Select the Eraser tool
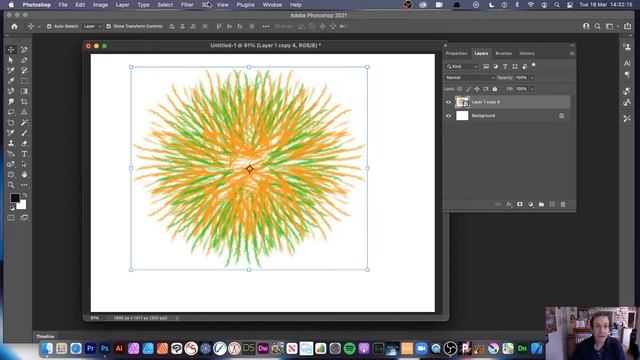Image resolution: width=640 pixels, height=360 pixels. click(24, 143)
